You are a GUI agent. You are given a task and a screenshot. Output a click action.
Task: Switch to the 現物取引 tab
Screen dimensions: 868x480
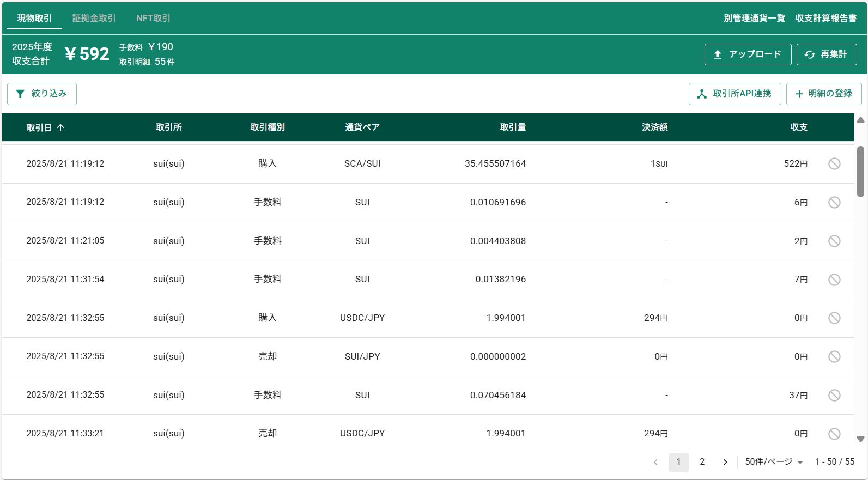pyautogui.click(x=34, y=18)
